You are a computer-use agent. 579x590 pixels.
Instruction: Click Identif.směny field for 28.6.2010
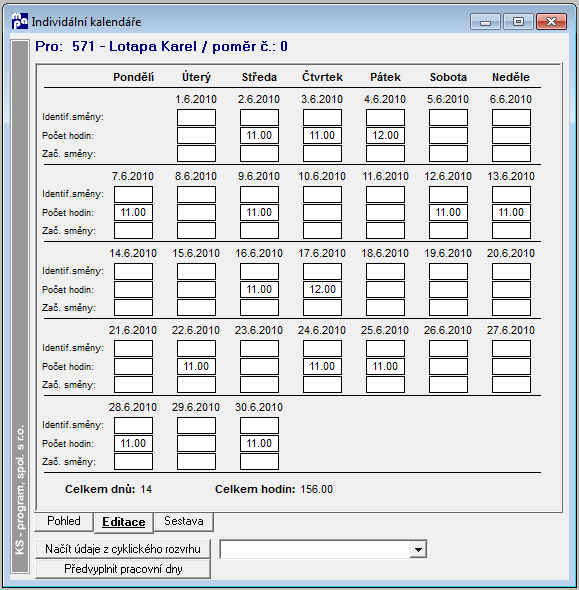tap(133, 426)
